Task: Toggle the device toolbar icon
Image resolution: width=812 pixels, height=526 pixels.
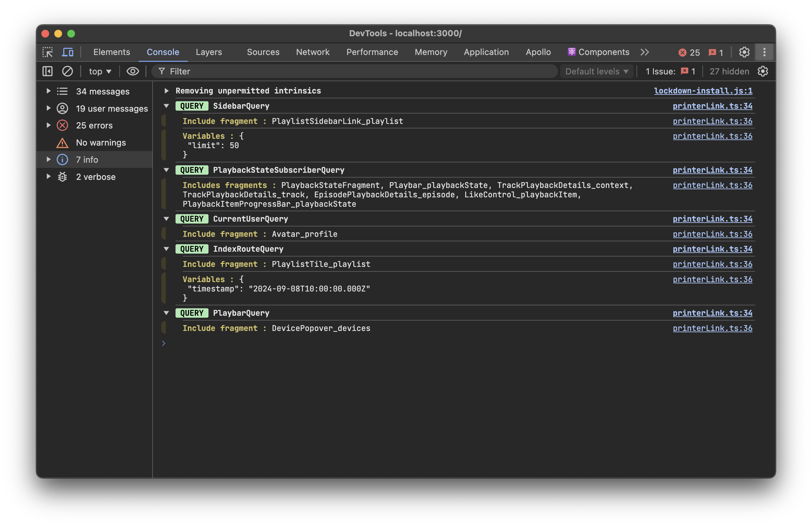Action: coord(68,52)
